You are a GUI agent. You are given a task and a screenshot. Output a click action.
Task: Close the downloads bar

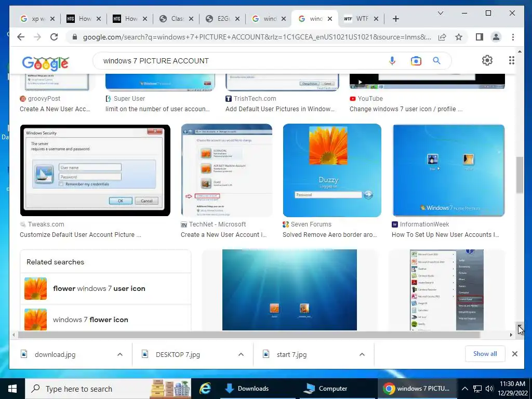click(515, 354)
